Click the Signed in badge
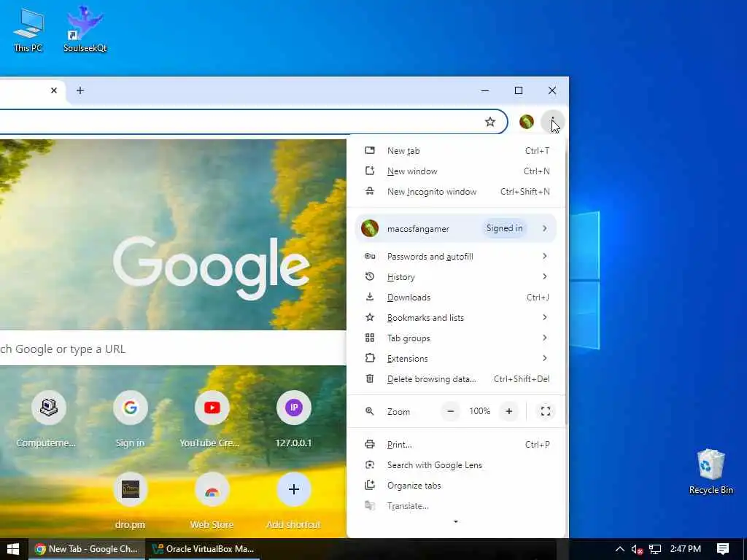 pos(505,228)
